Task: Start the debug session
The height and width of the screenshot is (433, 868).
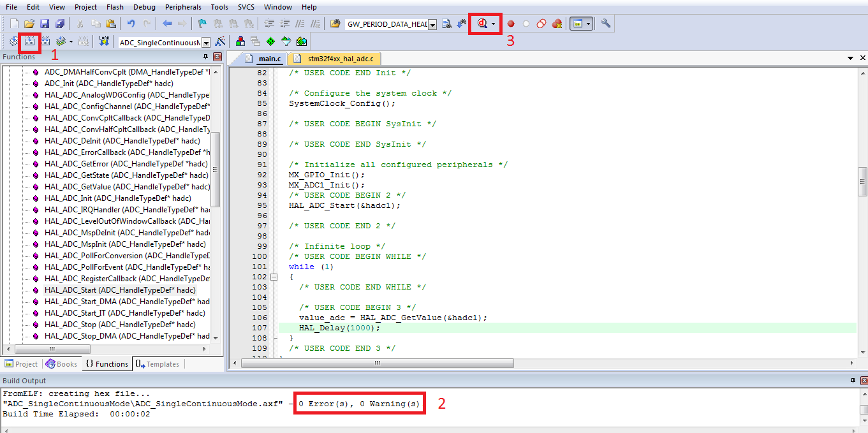Action: point(482,24)
